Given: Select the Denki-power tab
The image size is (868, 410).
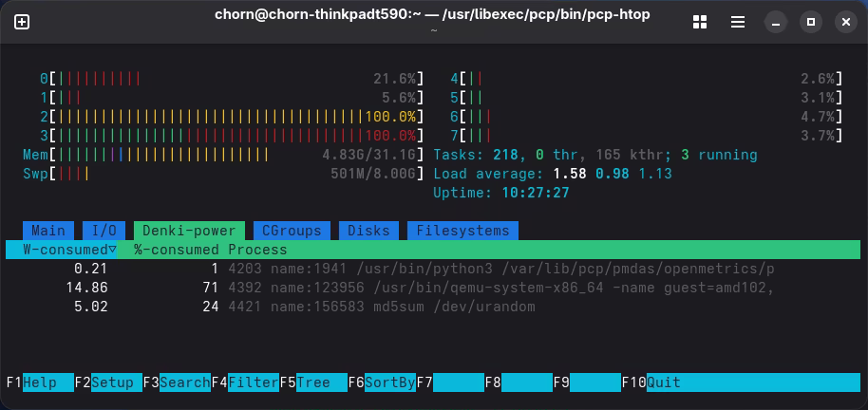Looking at the screenshot, I should [x=189, y=231].
